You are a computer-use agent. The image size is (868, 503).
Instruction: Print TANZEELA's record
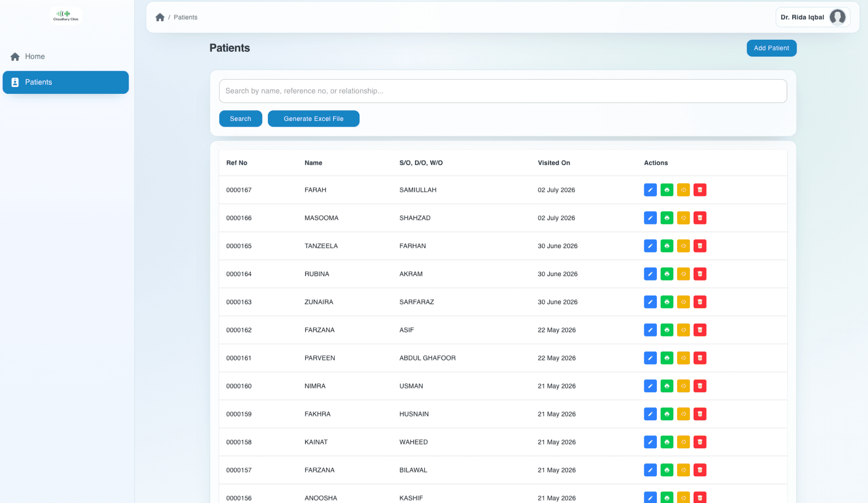(x=666, y=246)
